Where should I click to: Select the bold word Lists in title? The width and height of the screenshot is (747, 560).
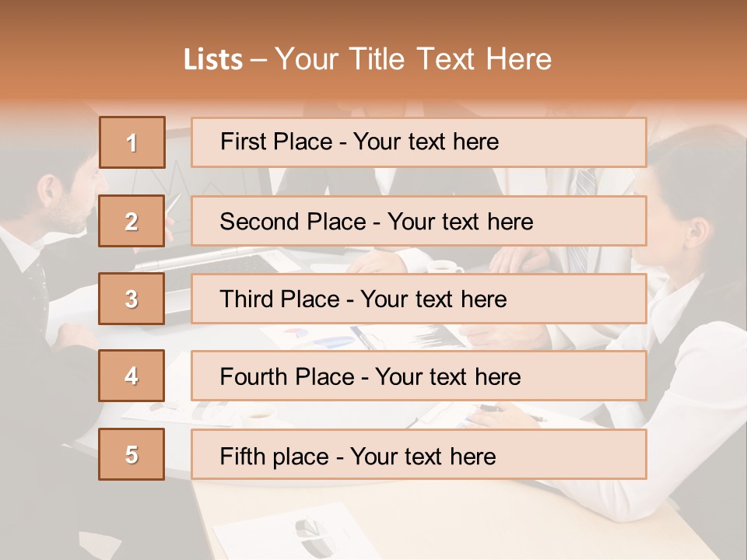(212, 60)
